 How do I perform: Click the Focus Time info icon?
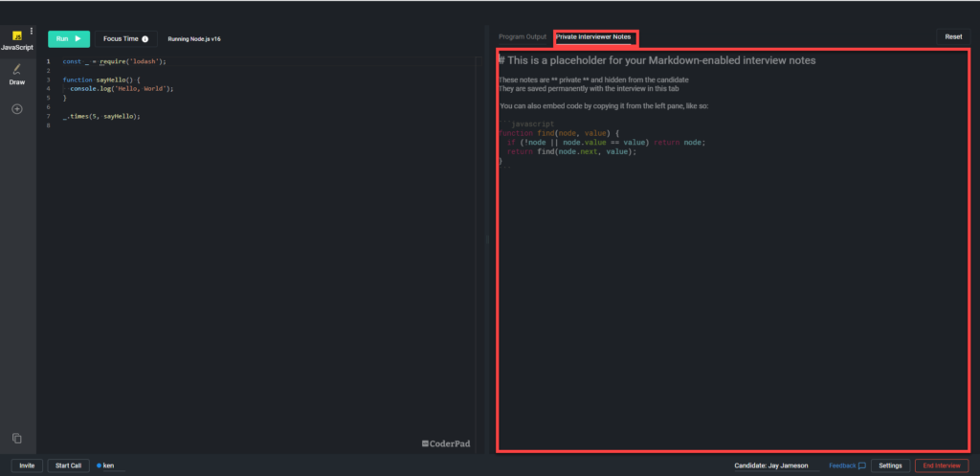point(145,38)
